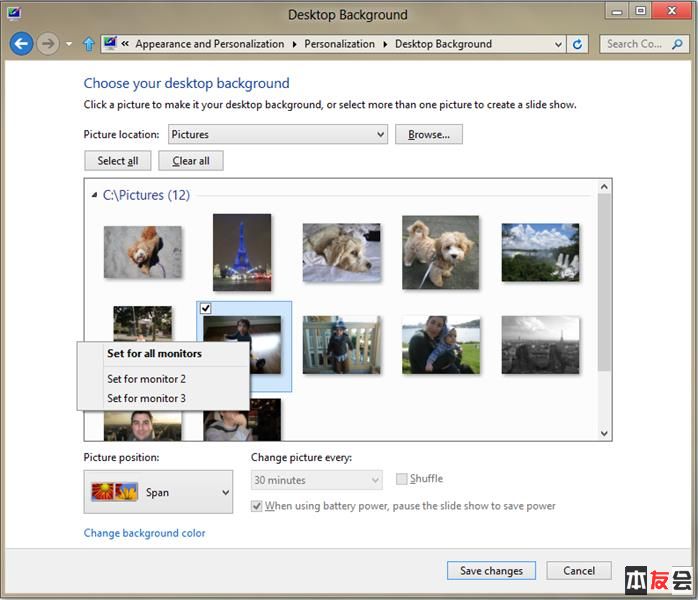Click Select all pictures button

coord(118,161)
